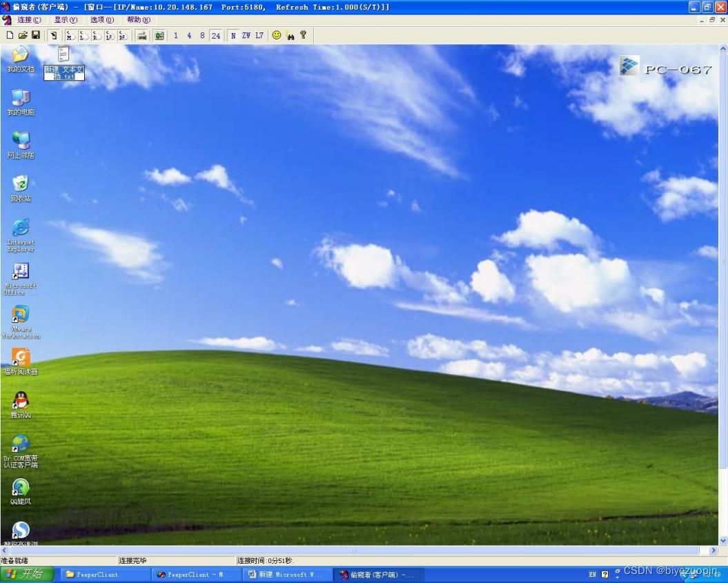
Task: Click the 连接时间:0分51秒 status text
Action: [265, 561]
